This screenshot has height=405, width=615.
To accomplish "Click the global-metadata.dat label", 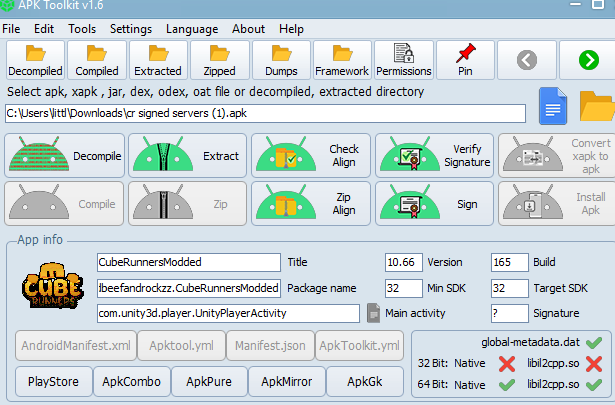I will (530, 342).
